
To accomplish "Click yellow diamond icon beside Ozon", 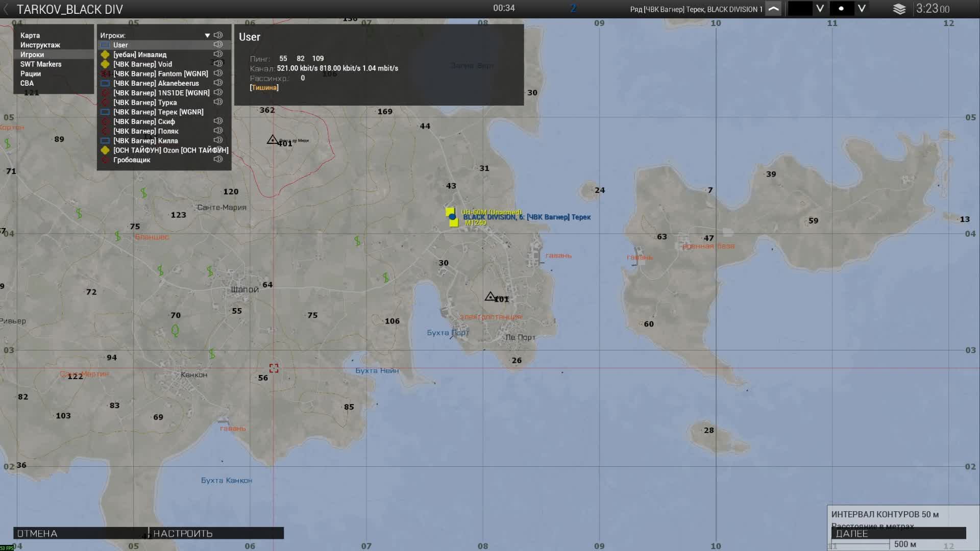I will pyautogui.click(x=105, y=150).
